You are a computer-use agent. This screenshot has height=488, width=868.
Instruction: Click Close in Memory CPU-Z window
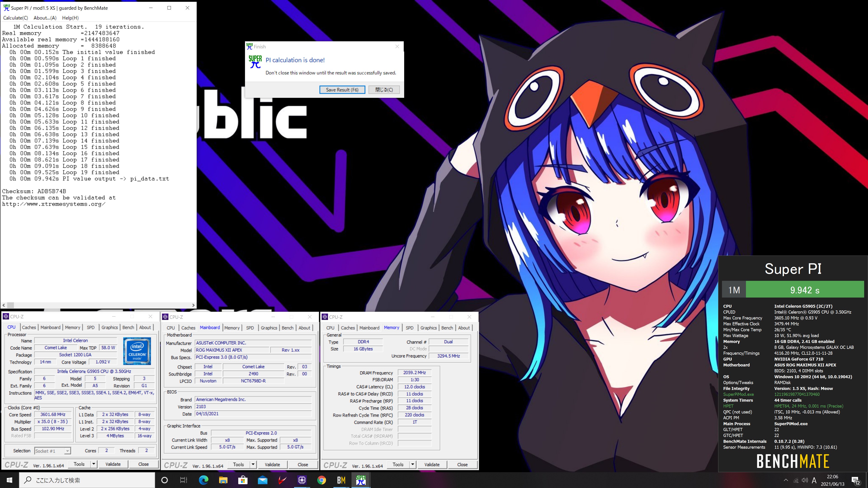[x=462, y=465]
